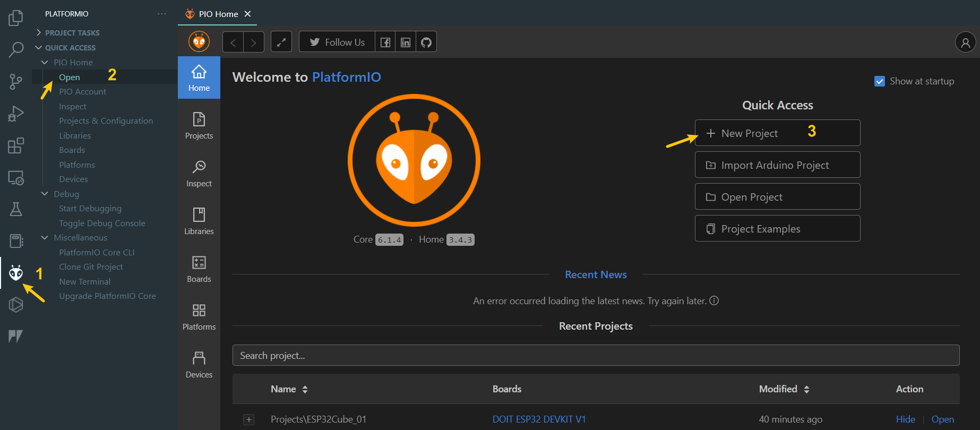Select Projects & Configuration tree item
Screen dimensions: 980x430
106,121
